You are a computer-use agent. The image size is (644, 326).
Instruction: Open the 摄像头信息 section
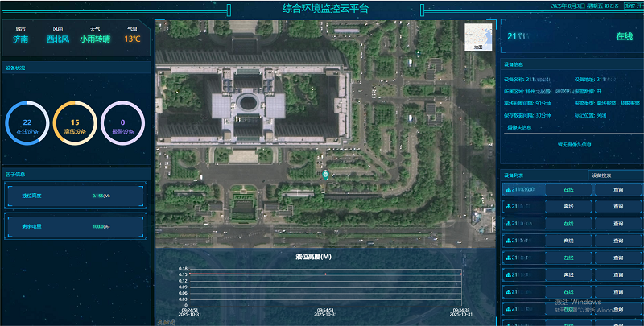519,127
